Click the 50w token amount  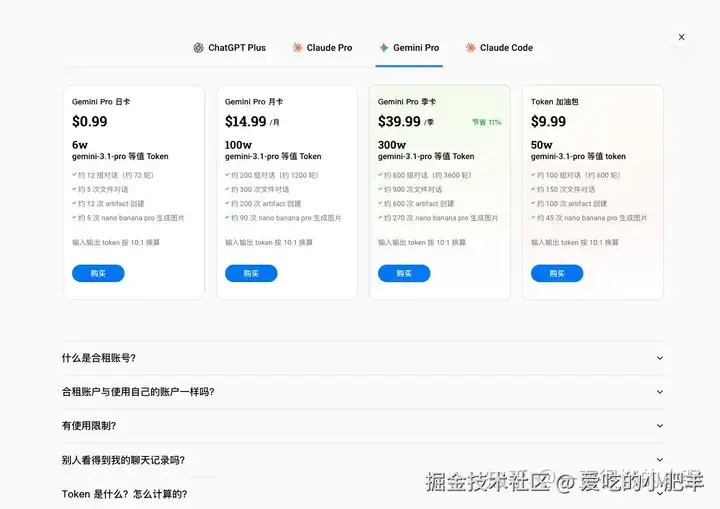[541, 145]
